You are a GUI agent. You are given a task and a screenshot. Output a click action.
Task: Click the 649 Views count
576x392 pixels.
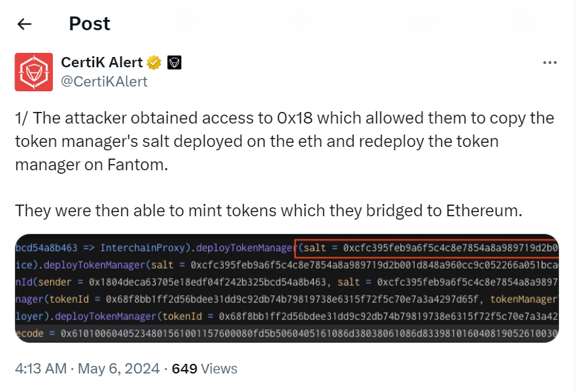click(x=205, y=369)
